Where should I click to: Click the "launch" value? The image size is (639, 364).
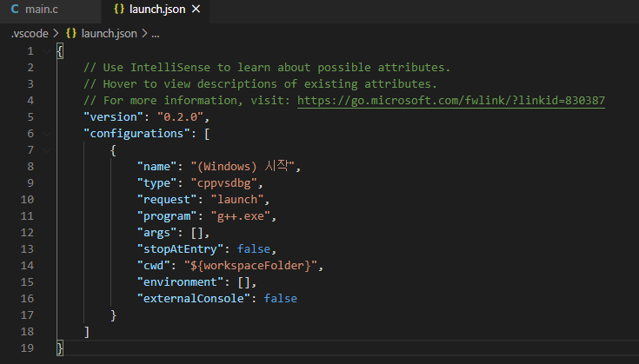237,200
